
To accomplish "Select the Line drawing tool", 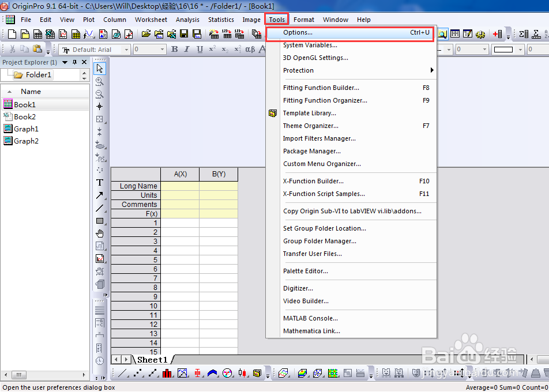I will click(100, 208).
